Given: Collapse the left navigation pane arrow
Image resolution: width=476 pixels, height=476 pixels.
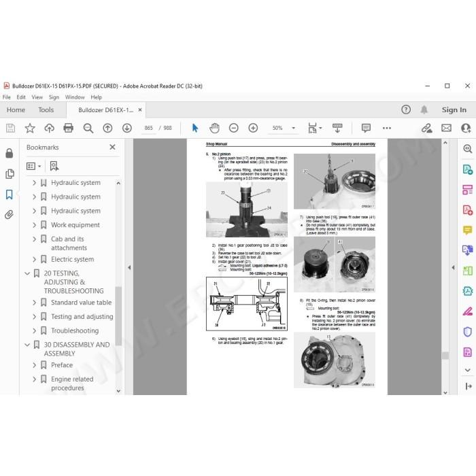Looking at the screenshot, I should pyautogui.click(x=129, y=267).
